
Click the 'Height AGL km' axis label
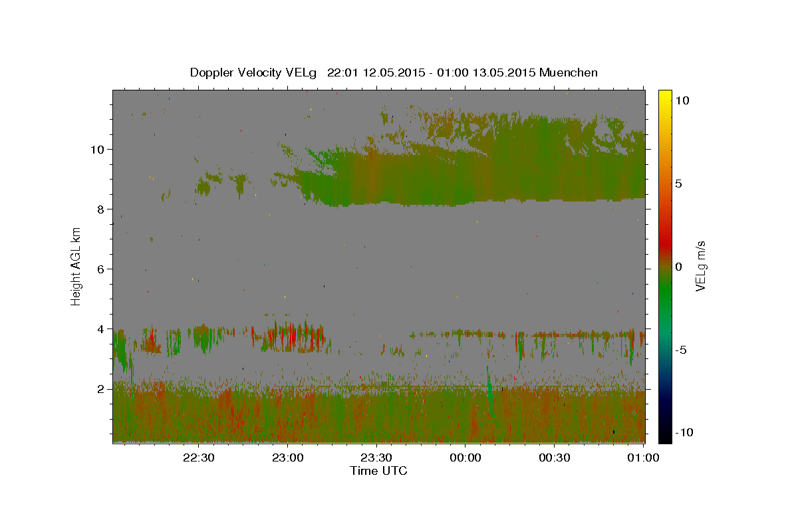point(76,266)
